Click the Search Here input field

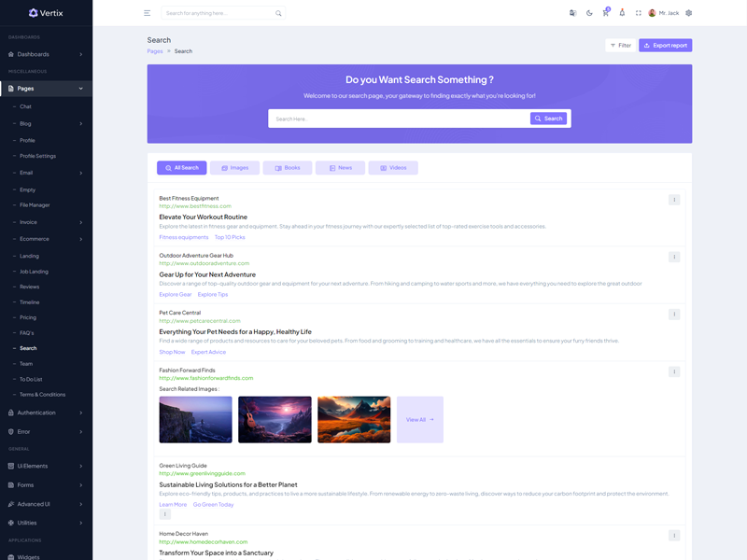tap(399, 119)
